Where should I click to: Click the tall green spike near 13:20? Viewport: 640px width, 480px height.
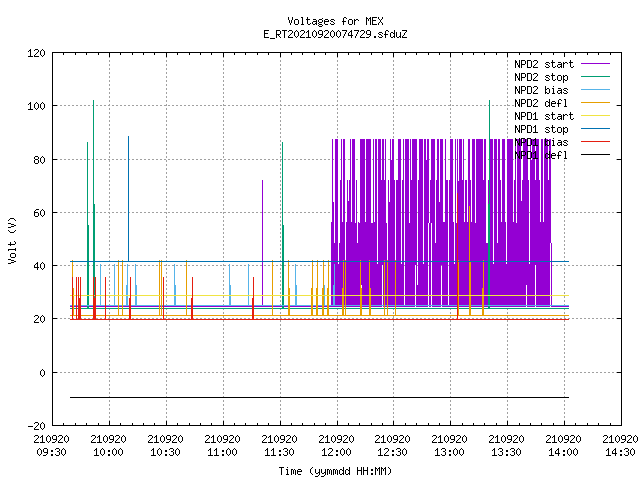click(x=489, y=204)
